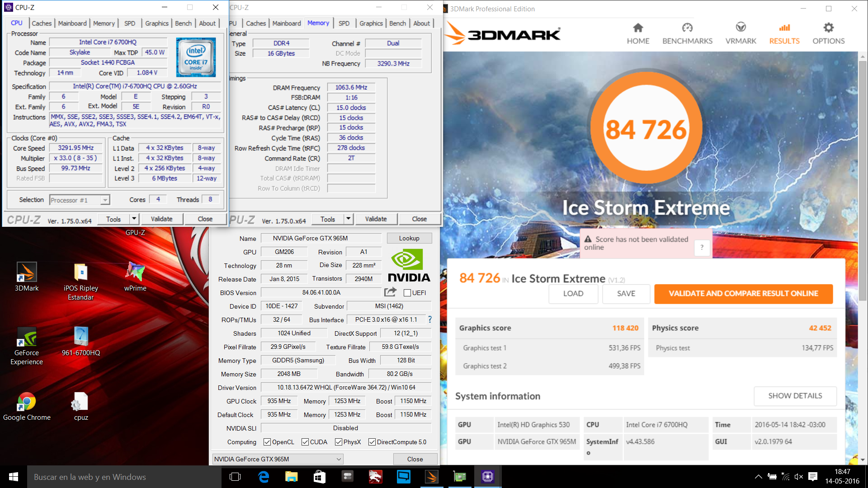Image resolution: width=868 pixels, height=488 pixels.
Task: Click the Windows search box
Action: coord(124,477)
